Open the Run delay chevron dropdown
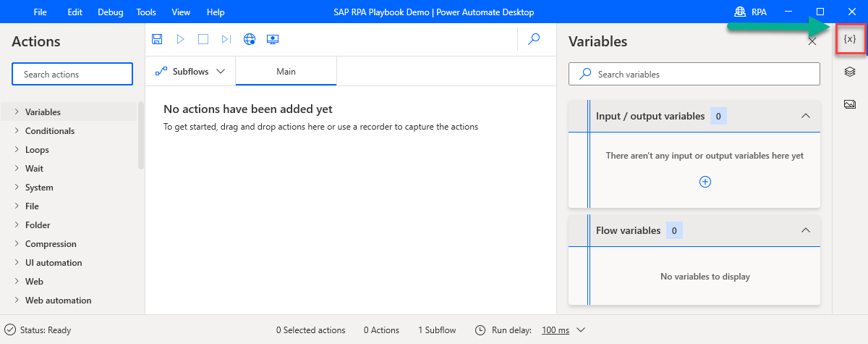Screen dimensions: 868x344 pos(580,330)
